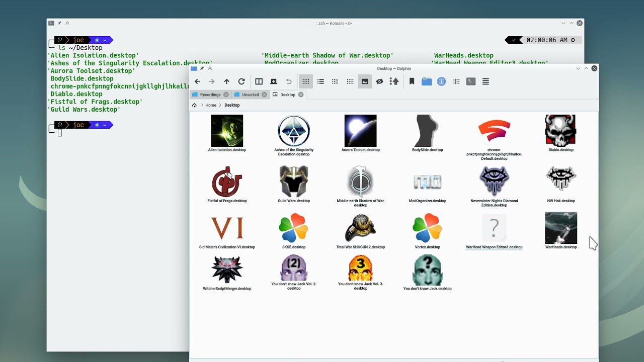
Task: Select the Desktop tab
Action: click(288, 95)
